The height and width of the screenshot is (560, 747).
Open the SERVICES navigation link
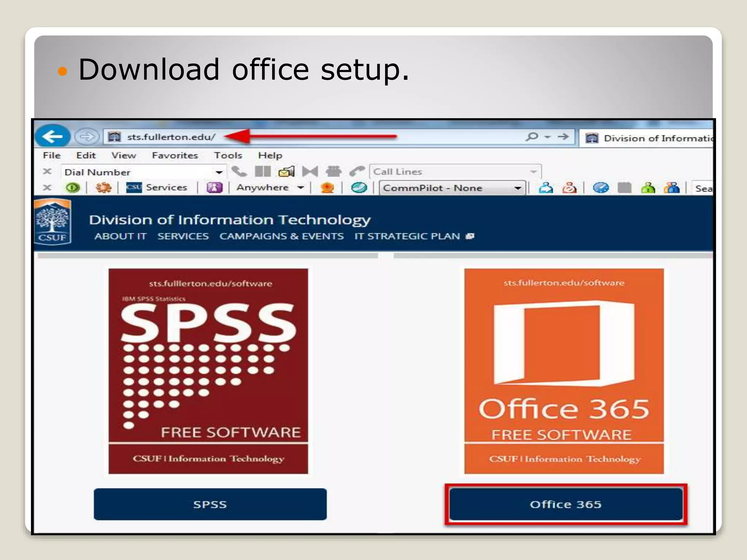tap(183, 236)
